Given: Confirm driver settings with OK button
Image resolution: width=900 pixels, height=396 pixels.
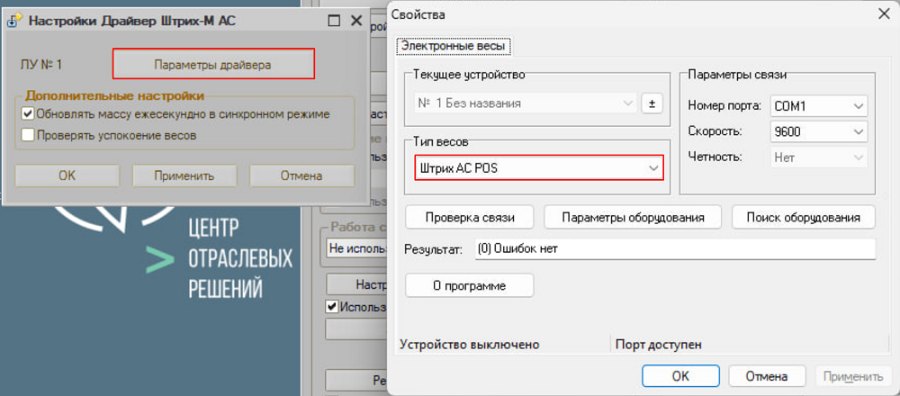Looking at the screenshot, I should tap(67, 176).
